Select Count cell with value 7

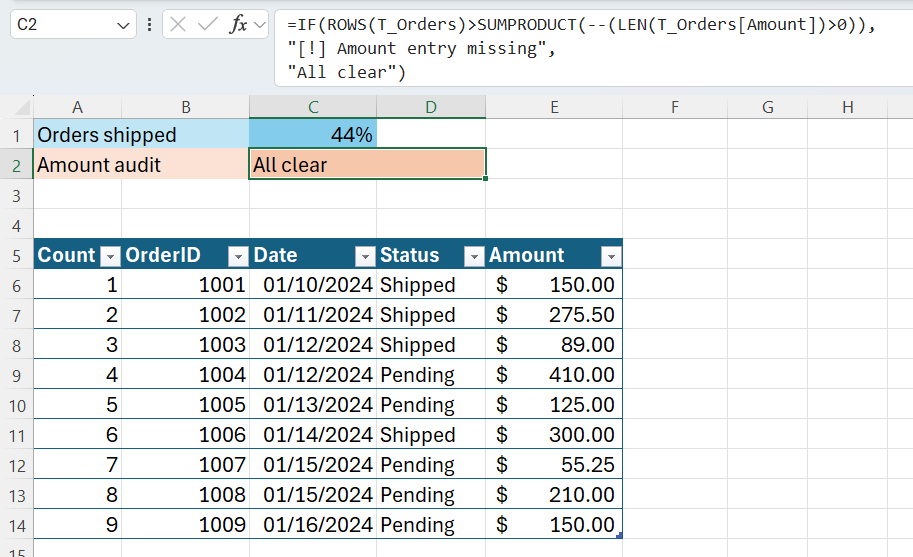point(77,464)
